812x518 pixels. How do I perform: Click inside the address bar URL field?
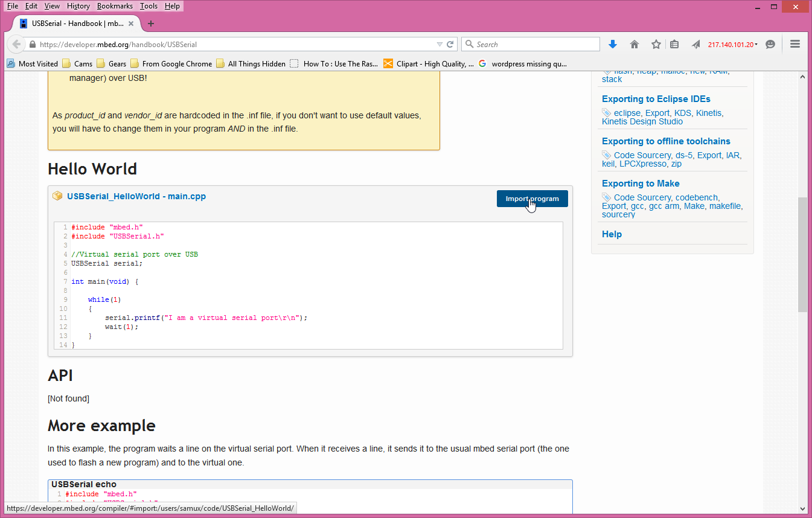pyautogui.click(x=235, y=44)
